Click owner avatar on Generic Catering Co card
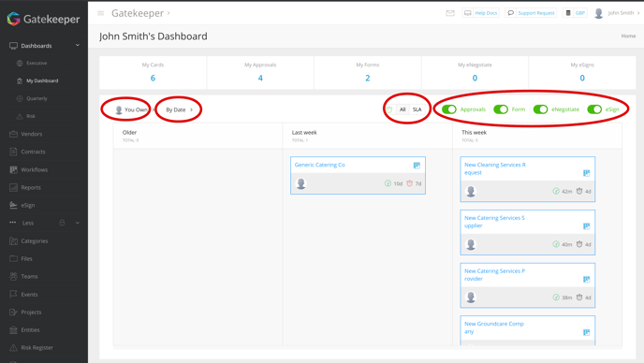This screenshot has width=644, height=363. click(301, 183)
